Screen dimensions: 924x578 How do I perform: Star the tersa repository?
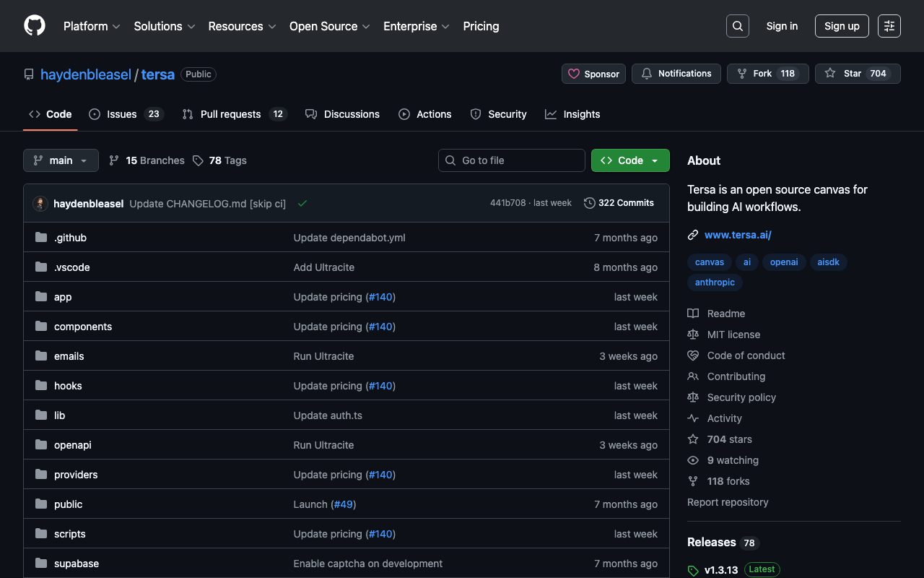pos(845,74)
